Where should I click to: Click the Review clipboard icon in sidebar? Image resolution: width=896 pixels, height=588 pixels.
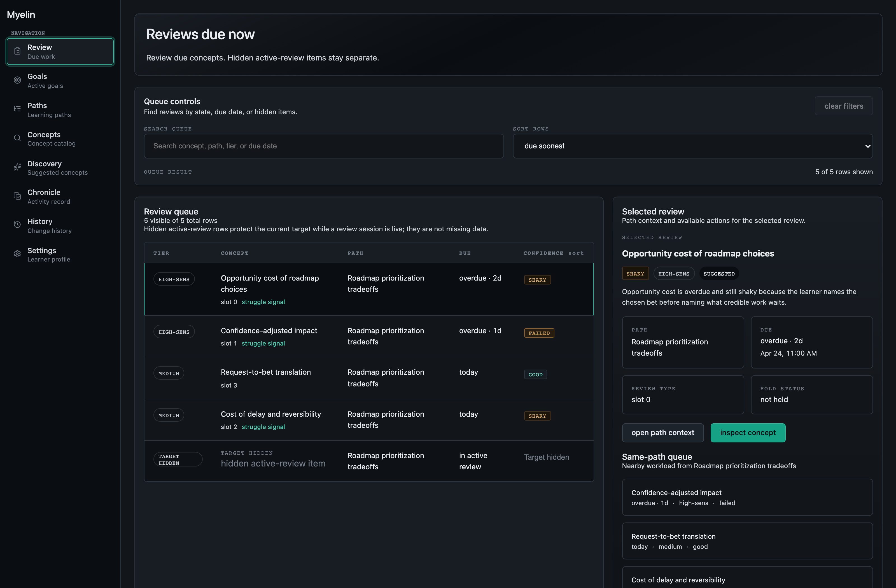[17, 51]
